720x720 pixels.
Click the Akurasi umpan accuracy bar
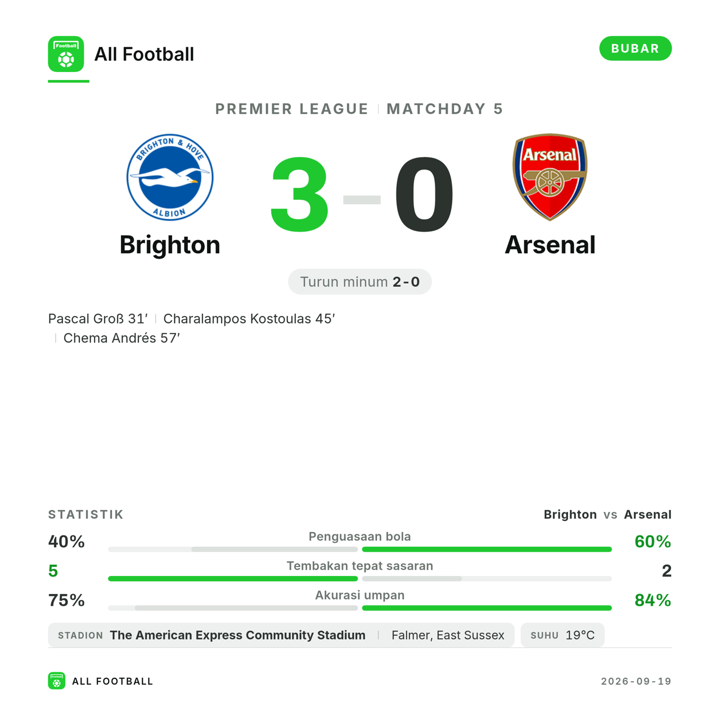360,608
